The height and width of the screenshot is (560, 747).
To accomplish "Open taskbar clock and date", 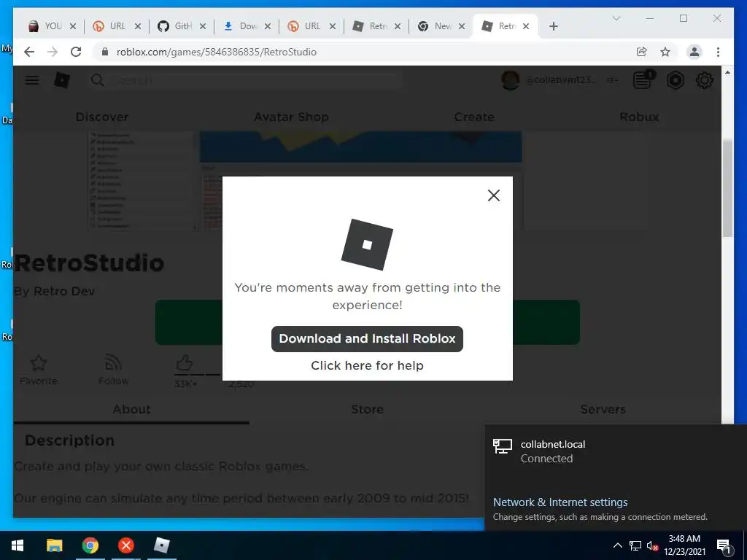I will click(684, 545).
